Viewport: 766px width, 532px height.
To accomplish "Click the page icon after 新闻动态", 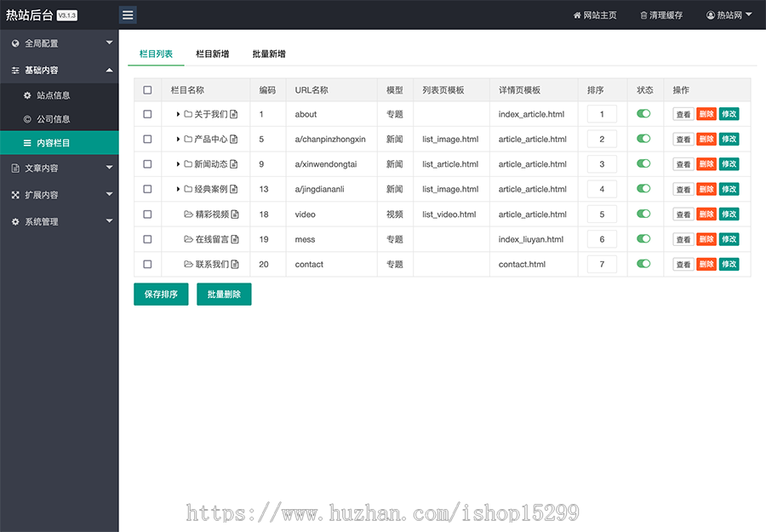I will (x=233, y=164).
